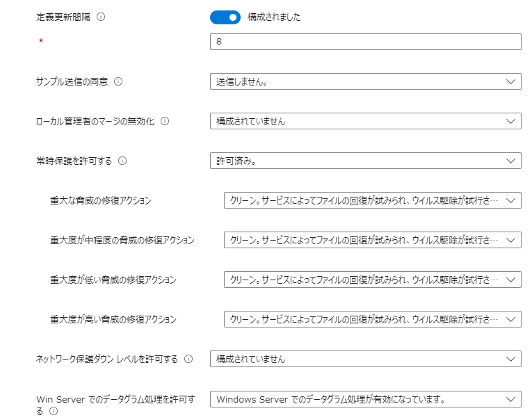The height and width of the screenshot is (420, 532).
Task: Expand the ローカル管理者のマージの無効化 dropdown
Action: point(365,121)
